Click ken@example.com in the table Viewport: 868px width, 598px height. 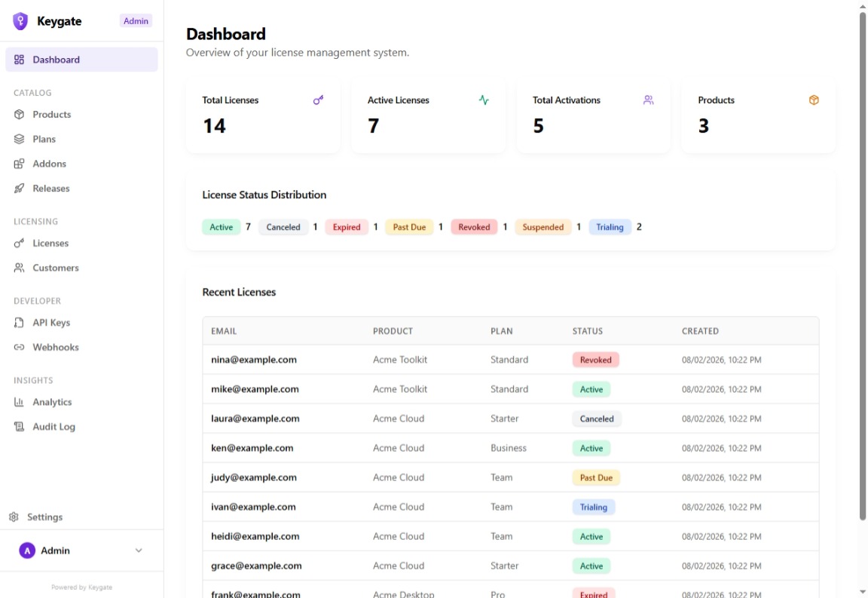click(x=252, y=448)
